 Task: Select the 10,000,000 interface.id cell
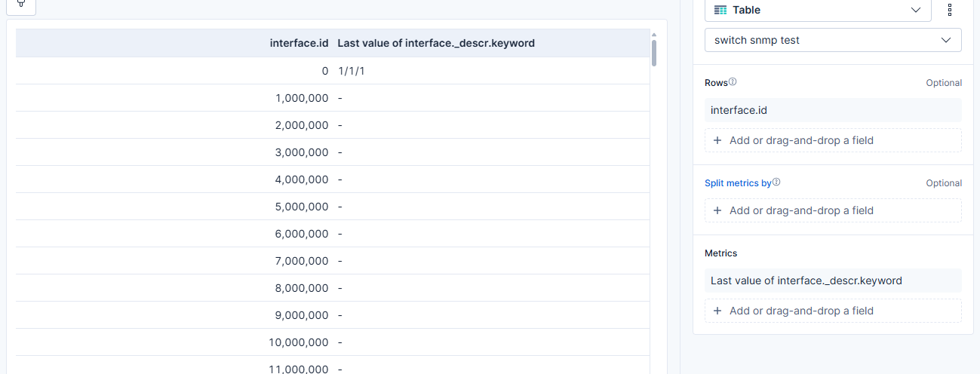click(298, 342)
